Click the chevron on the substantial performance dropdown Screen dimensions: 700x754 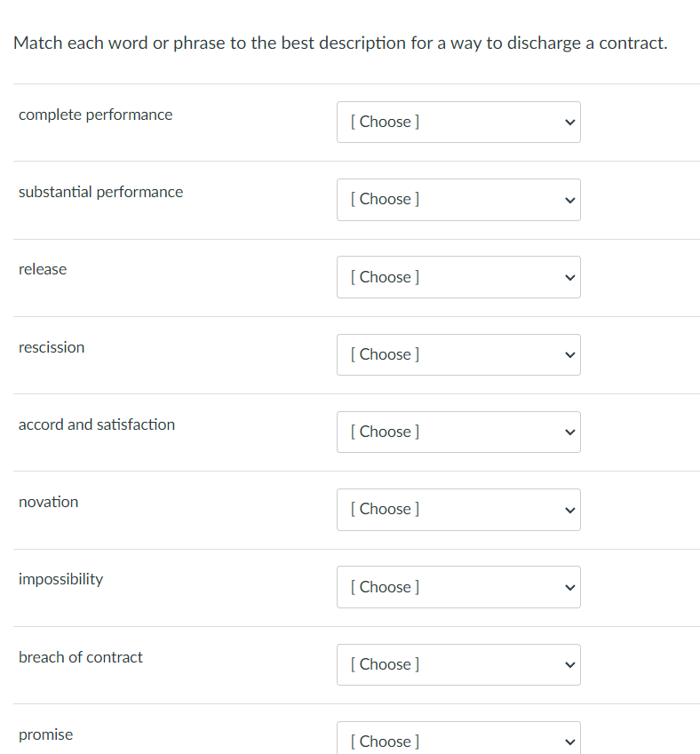point(568,200)
